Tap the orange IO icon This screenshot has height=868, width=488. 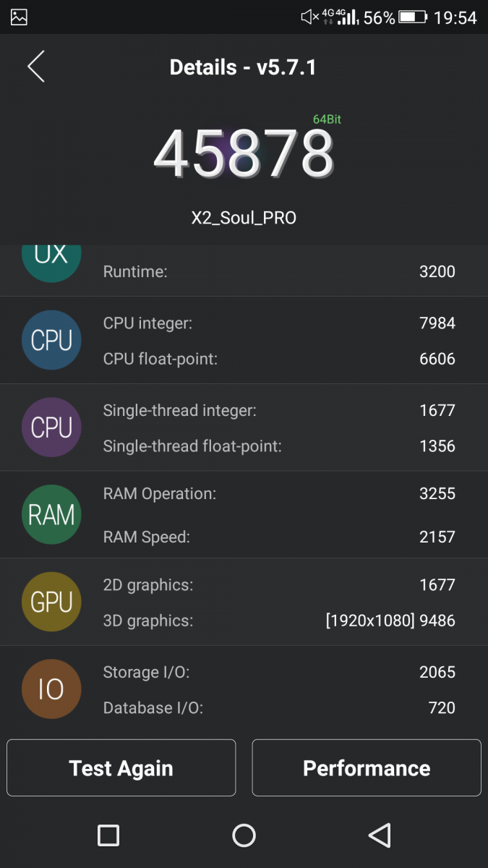coord(51,689)
